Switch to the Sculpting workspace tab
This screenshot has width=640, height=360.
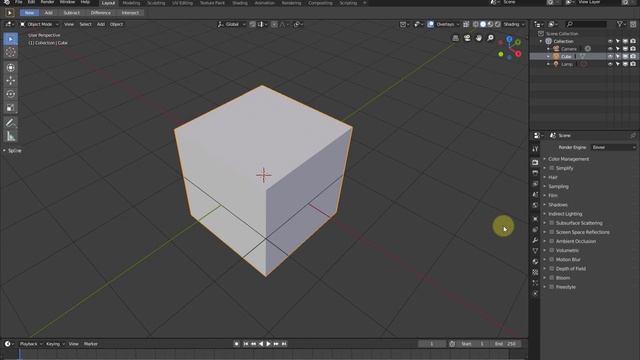[x=156, y=3]
